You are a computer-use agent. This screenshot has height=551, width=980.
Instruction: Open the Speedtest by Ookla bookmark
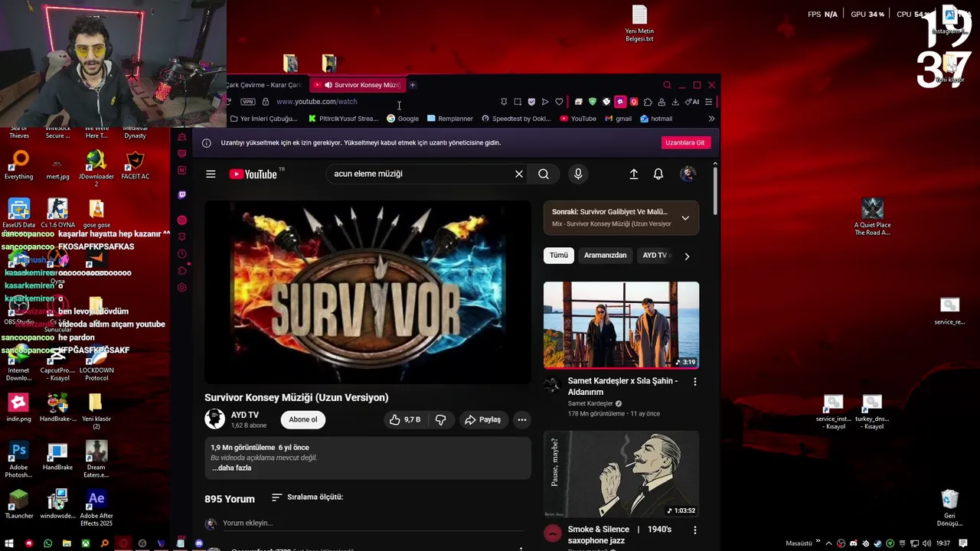[x=516, y=119]
